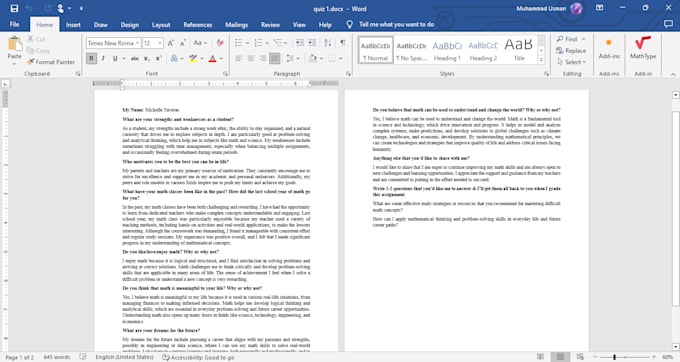Toggle superscript formatting
Screen dimensions: 680x362
click(158, 58)
